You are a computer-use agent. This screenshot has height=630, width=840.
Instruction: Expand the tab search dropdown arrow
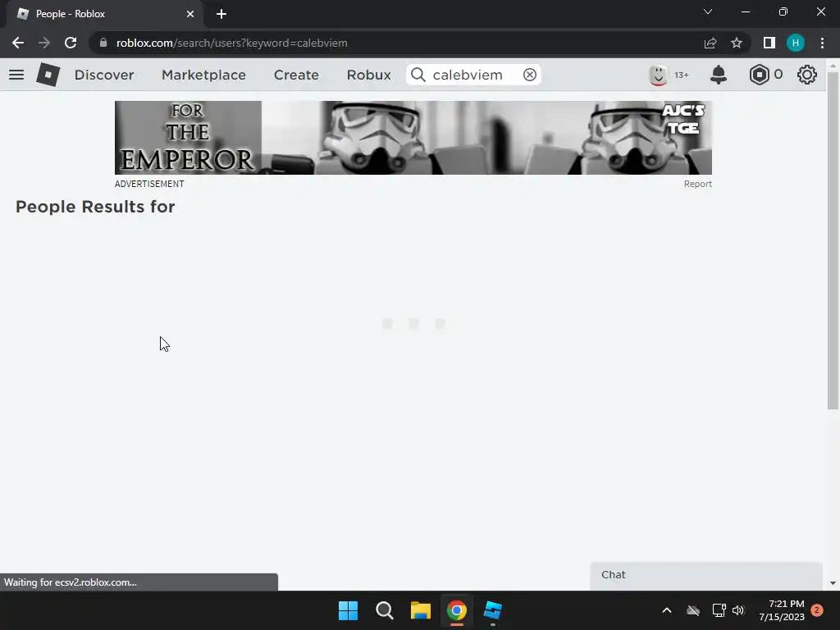click(x=708, y=11)
